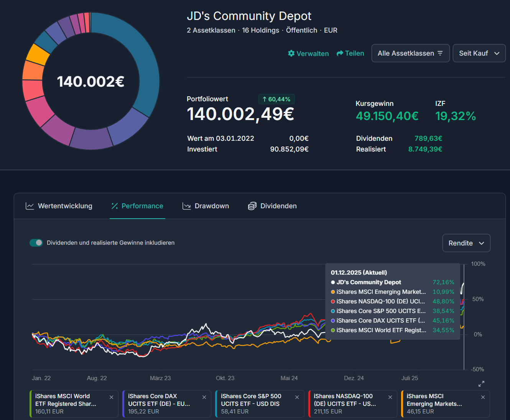Click the Verwalten gear icon
510x420 pixels.
291,53
